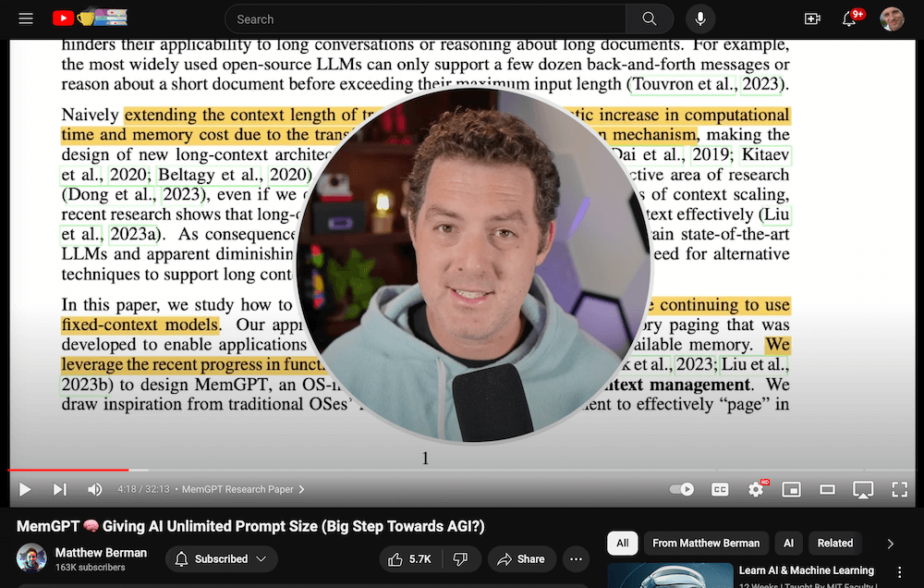This screenshot has height=588, width=924.
Task: Open the hamburger navigation menu
Action: [26, 18]
